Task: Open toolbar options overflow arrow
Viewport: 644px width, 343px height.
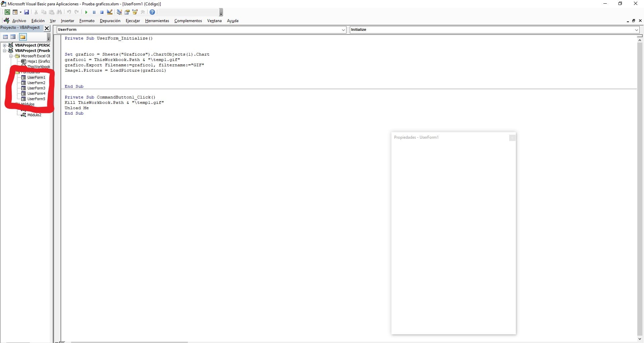Action: point(221,13)
